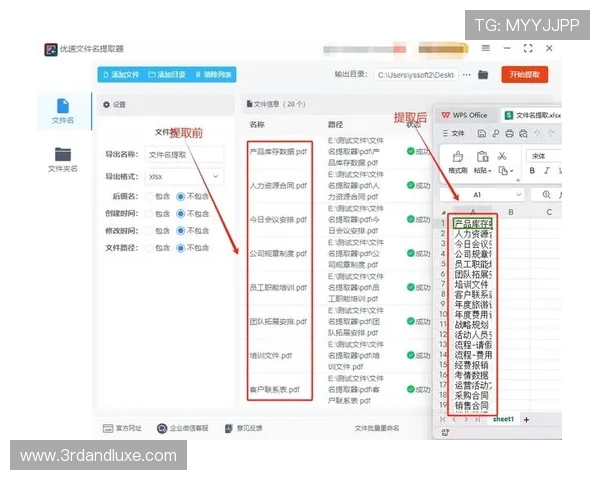Image resolution: width=600 pixels, height=480 pixels.
Task: Toggle bold in WPS
Action: click(532, 171)
